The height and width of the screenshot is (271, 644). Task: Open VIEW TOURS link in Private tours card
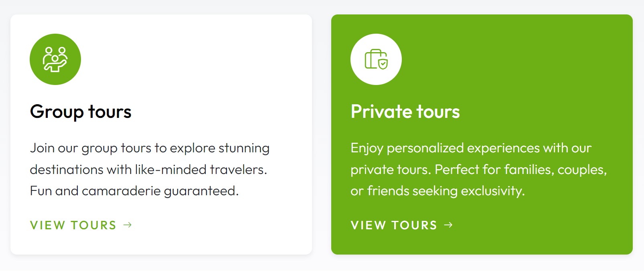tap(394, 225)
